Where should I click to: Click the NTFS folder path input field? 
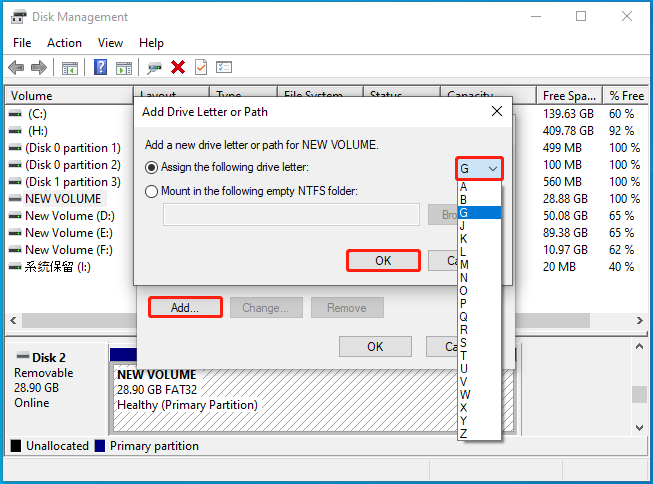coord(291,215)
